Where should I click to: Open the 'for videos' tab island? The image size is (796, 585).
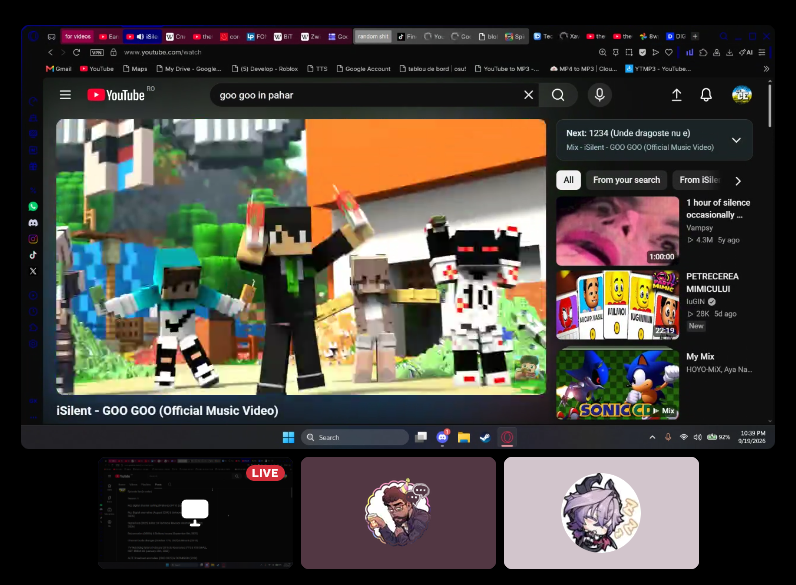point(78,37)
